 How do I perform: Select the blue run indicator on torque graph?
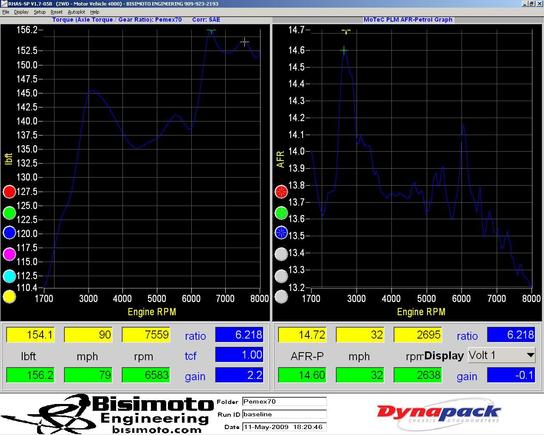9,233
